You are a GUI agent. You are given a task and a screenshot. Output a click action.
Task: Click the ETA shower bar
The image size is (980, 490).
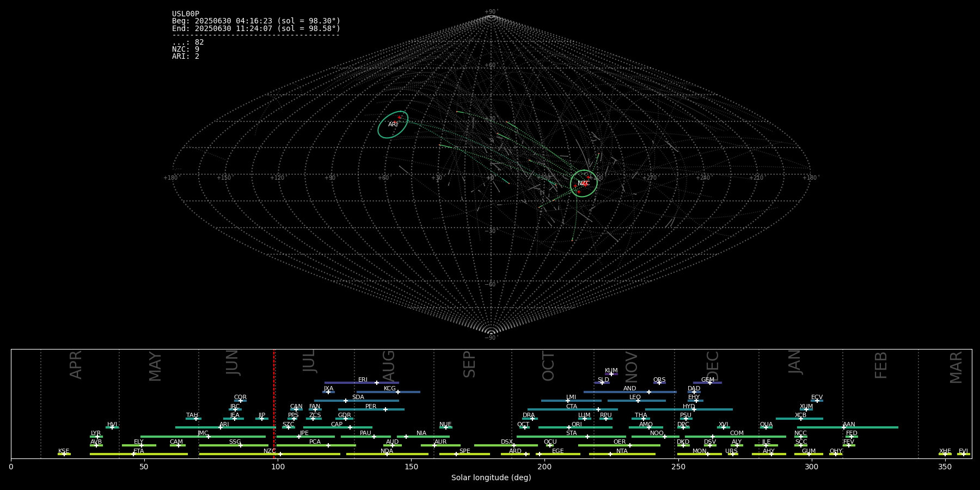coord(139,454)
